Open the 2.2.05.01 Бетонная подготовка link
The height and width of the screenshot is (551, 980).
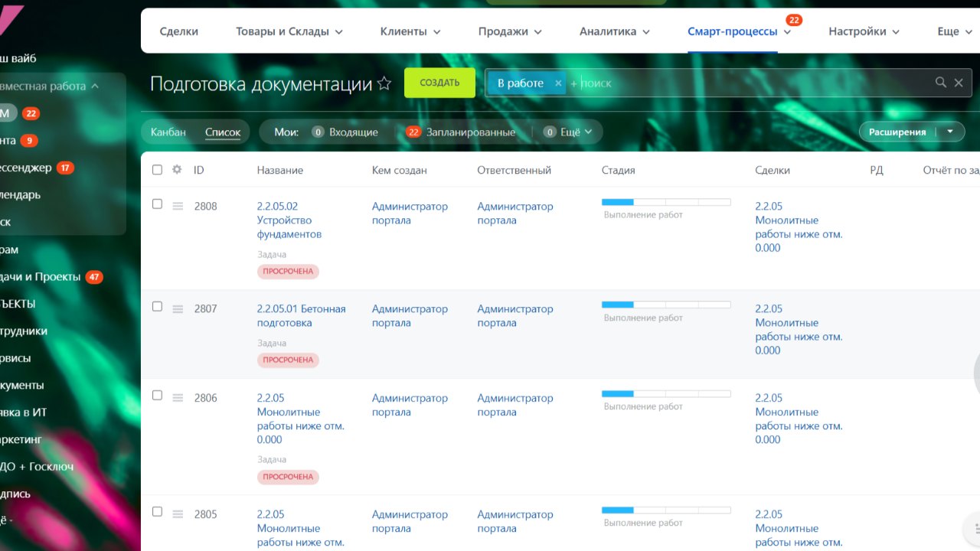301,316
